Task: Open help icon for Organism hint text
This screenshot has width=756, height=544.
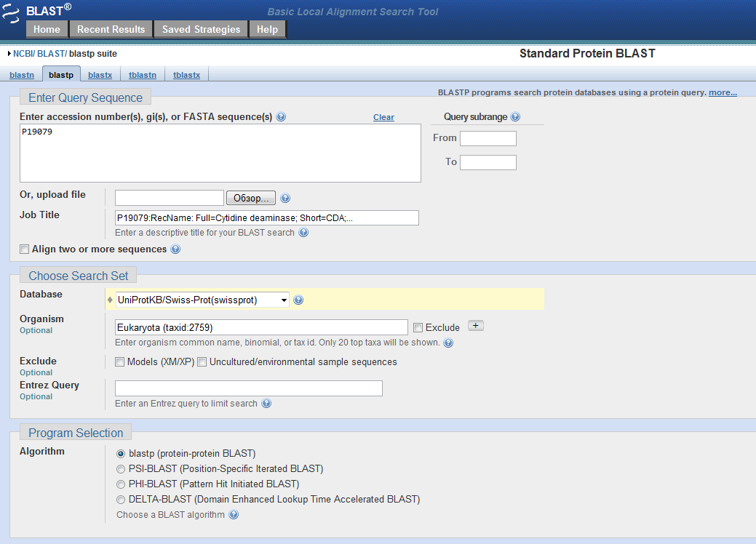Action: [448, 343]
